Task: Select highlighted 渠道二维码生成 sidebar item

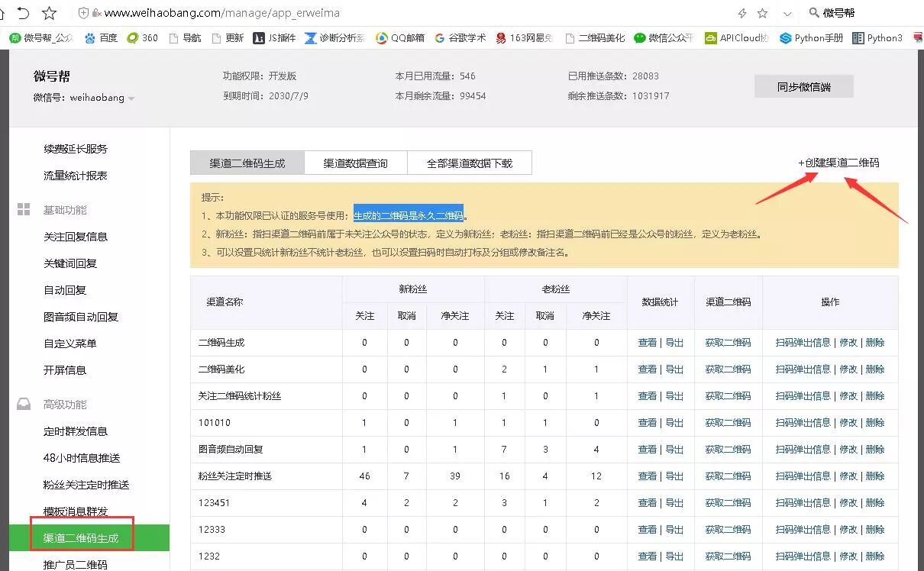Action: pyautogui.click(x=89, y=537)
